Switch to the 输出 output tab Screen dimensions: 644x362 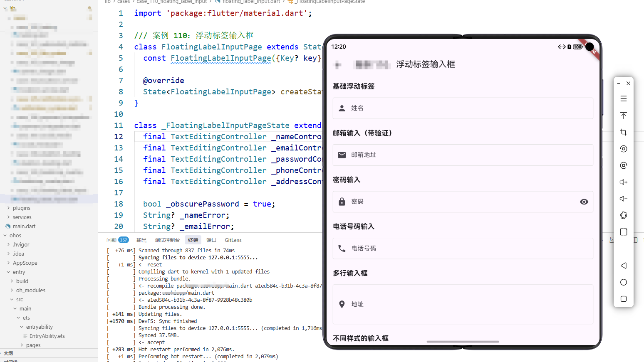pos(141,240)
